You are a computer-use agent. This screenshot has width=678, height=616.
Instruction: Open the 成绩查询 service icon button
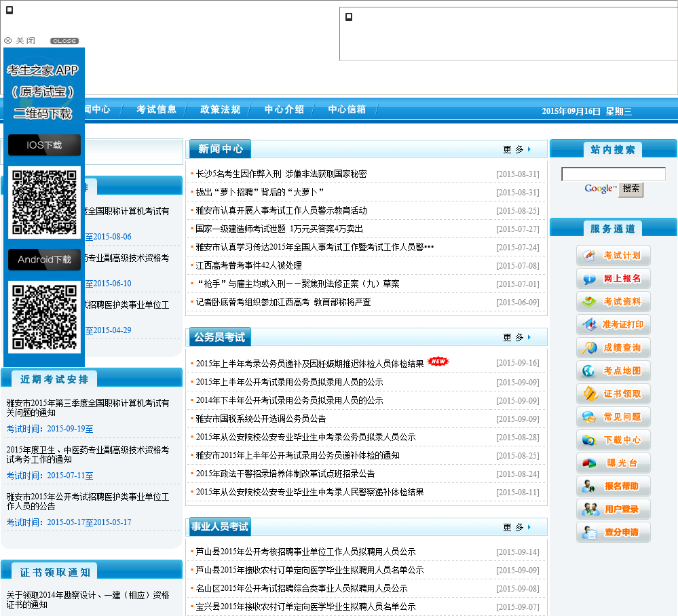[613, 348]
